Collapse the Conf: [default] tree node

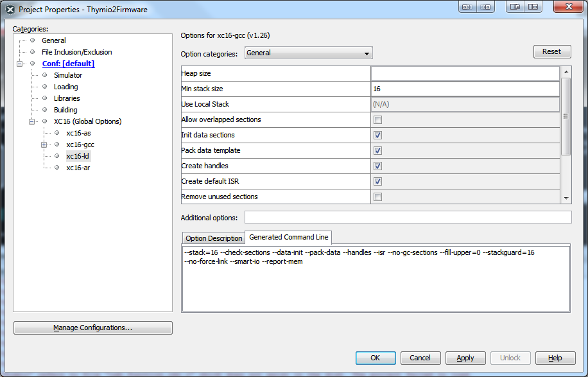click(x=19, y=64)
